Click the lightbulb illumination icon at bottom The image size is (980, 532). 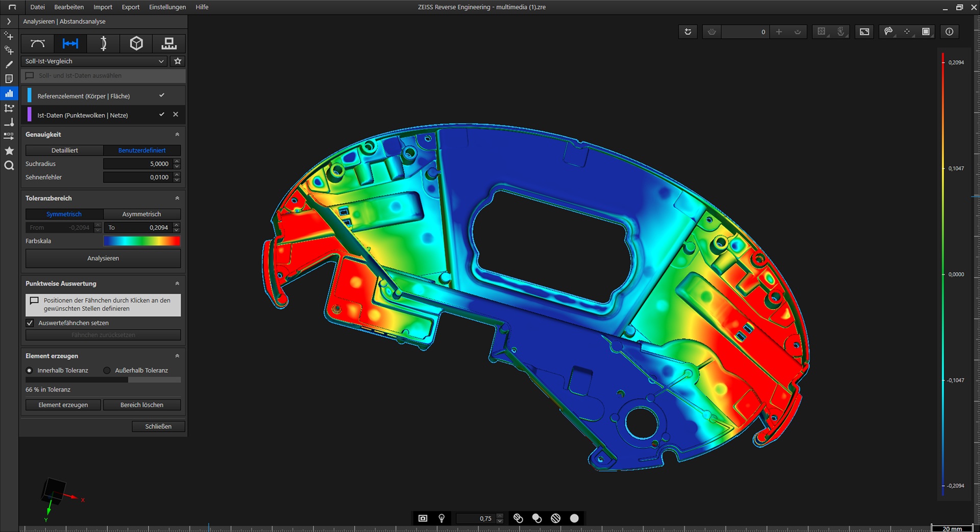coord(441,518)
